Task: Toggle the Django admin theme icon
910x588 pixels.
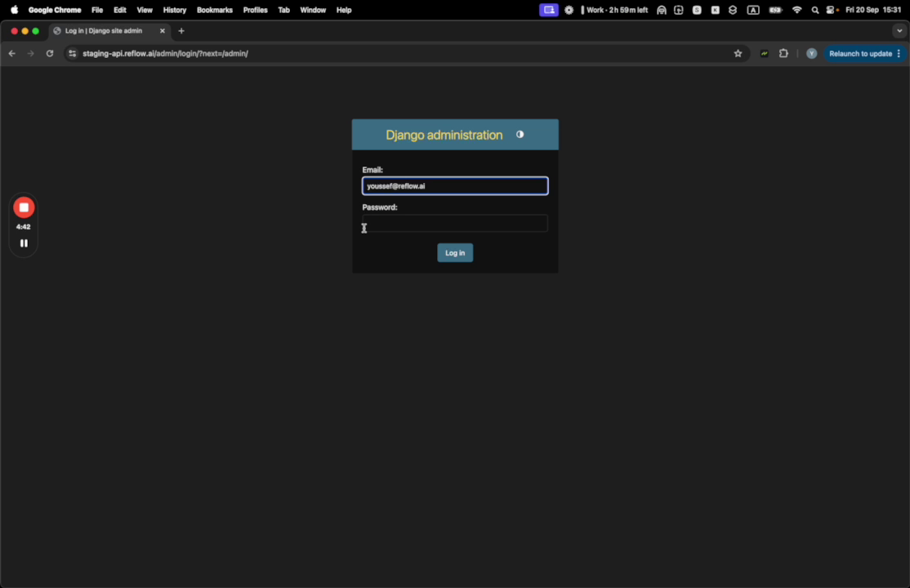Action: (520, 134)
